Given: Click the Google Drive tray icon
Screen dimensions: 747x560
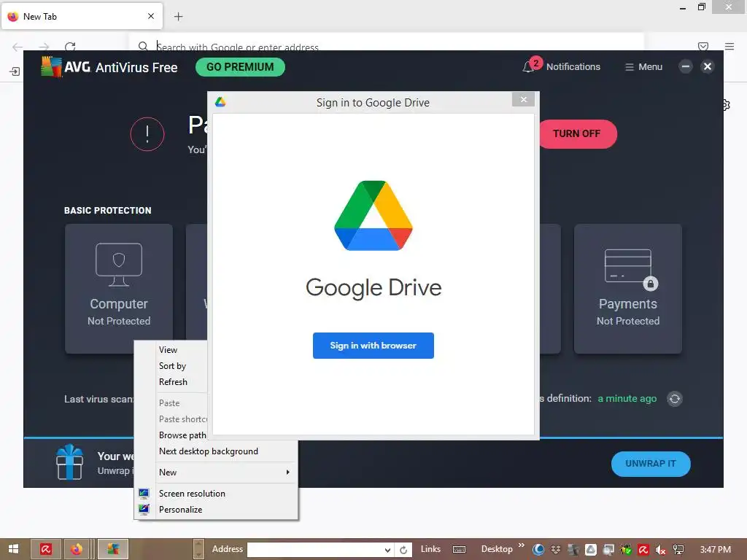Looking at the screenshot, I should (x=591, y=550).
